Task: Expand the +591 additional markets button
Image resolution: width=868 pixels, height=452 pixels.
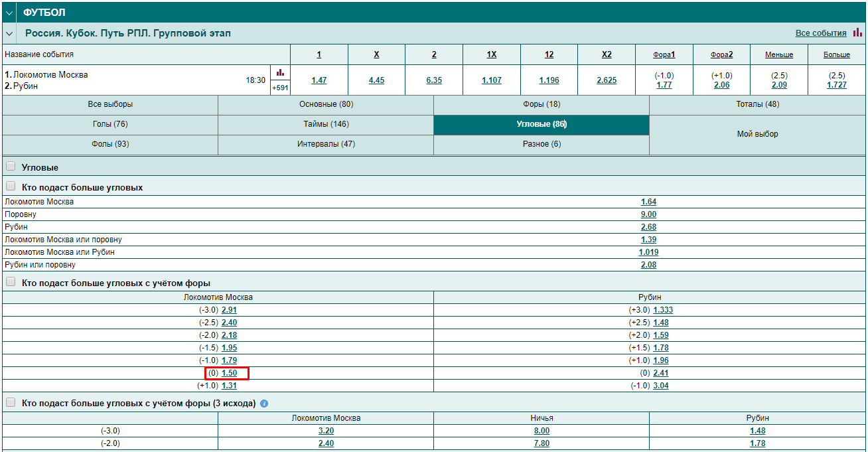Action: (280, 88)
